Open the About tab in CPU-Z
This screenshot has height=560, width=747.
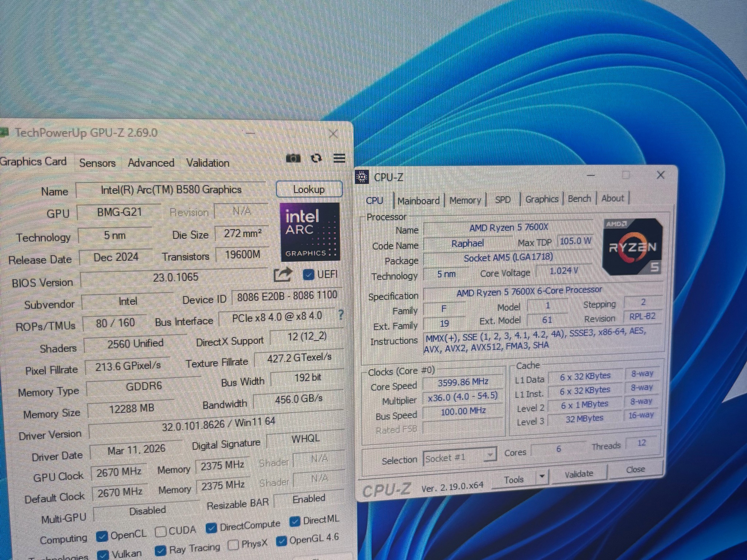tap(613, 198)
